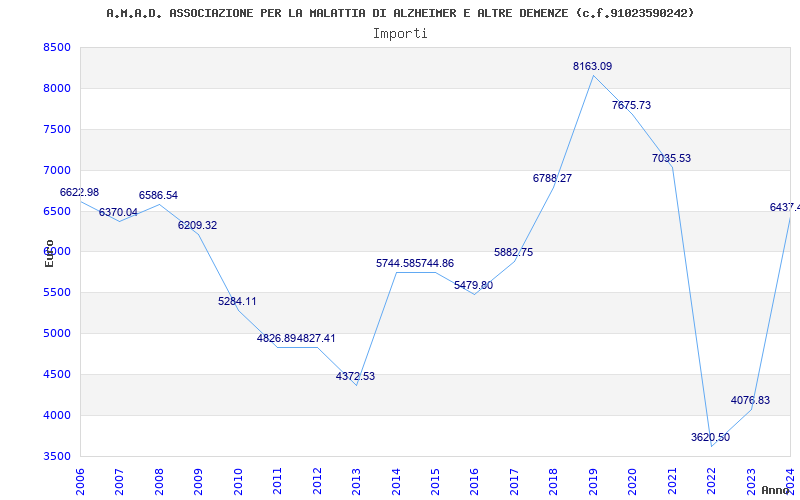
Task: Click x-axis year 2020
Action: pyautogui.click(x=633, y=482)
